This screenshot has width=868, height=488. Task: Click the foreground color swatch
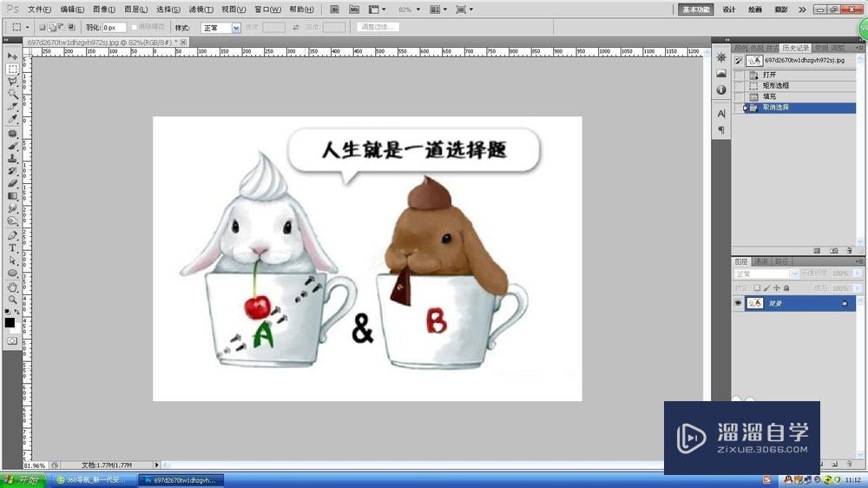[x=10, y=322]
